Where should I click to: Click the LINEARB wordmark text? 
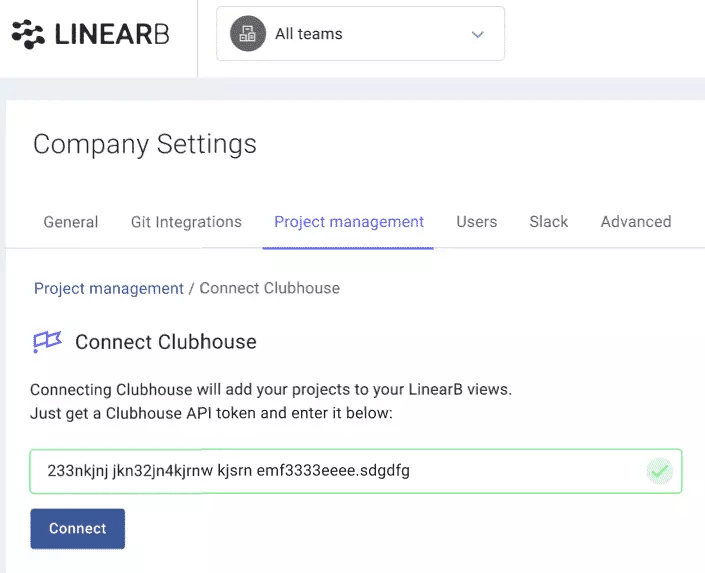pos(112,35)
